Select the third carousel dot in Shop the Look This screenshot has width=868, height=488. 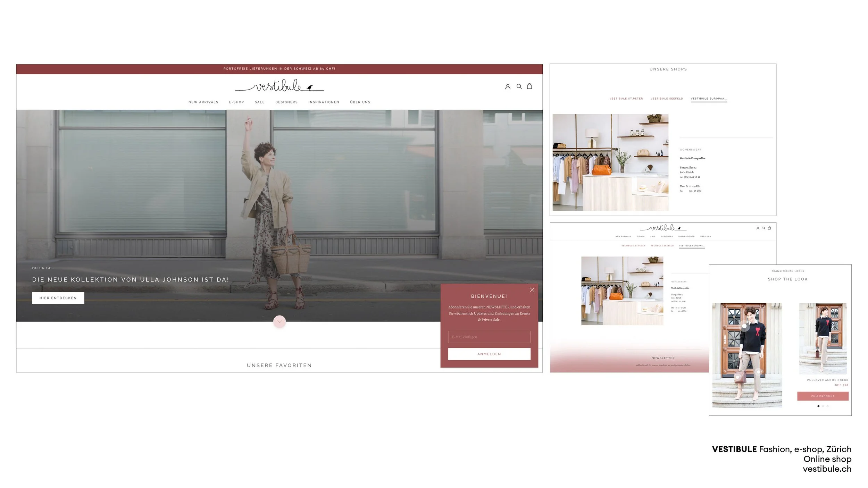(827, 406)
